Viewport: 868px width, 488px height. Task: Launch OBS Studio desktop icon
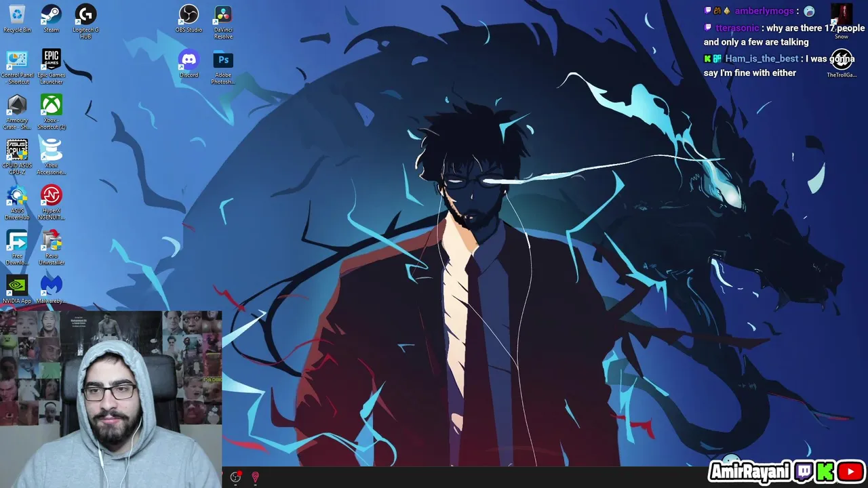[x=189, y=18]
